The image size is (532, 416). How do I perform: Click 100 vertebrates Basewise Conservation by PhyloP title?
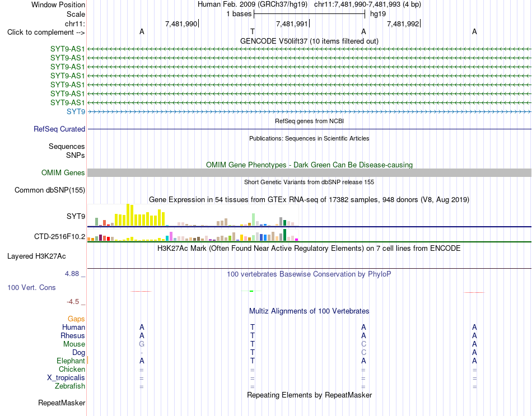tap(309, 274)
